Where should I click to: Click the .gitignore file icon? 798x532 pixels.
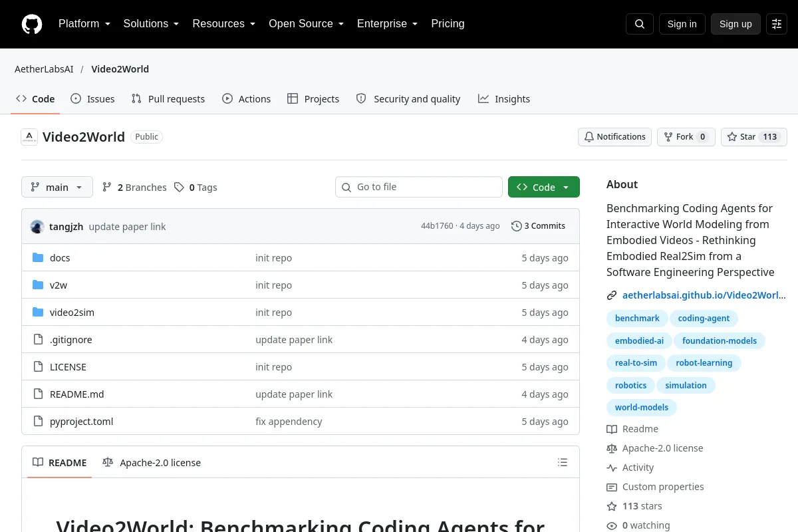[x=38, y=339]
